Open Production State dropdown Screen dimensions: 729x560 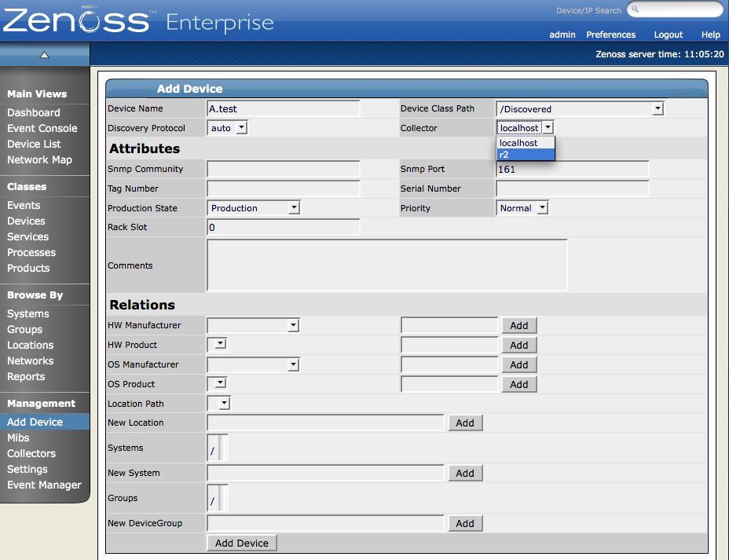(254, 207)
